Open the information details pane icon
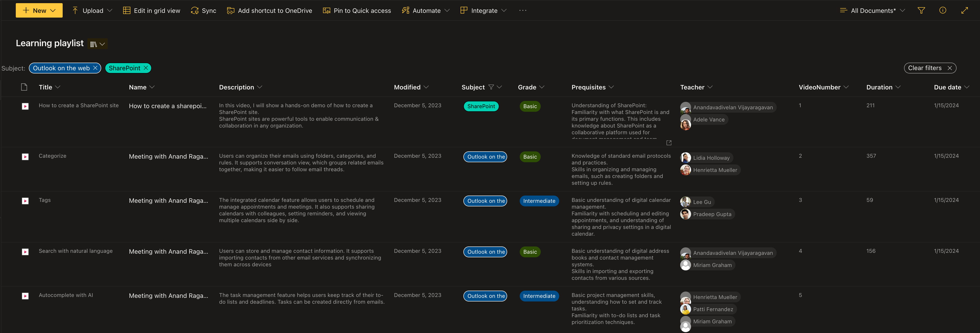980x333 pixels. pyautogui.click(x=942, y=11)
